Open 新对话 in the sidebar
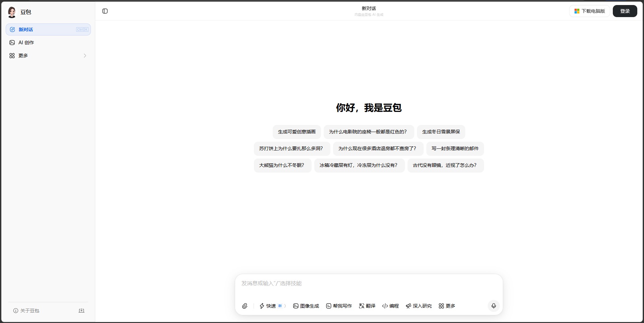 [x=48, y=29]
